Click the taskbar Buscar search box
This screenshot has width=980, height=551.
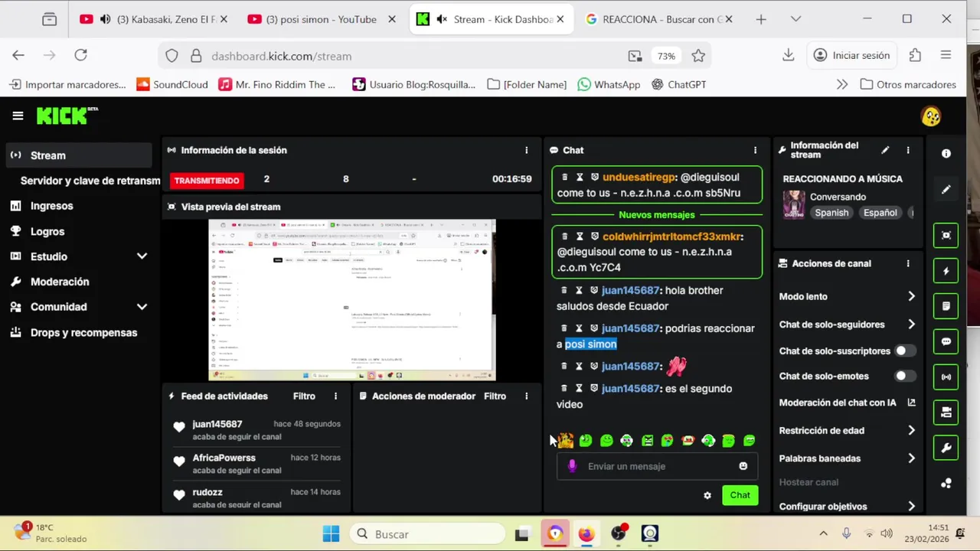(428, 534)
